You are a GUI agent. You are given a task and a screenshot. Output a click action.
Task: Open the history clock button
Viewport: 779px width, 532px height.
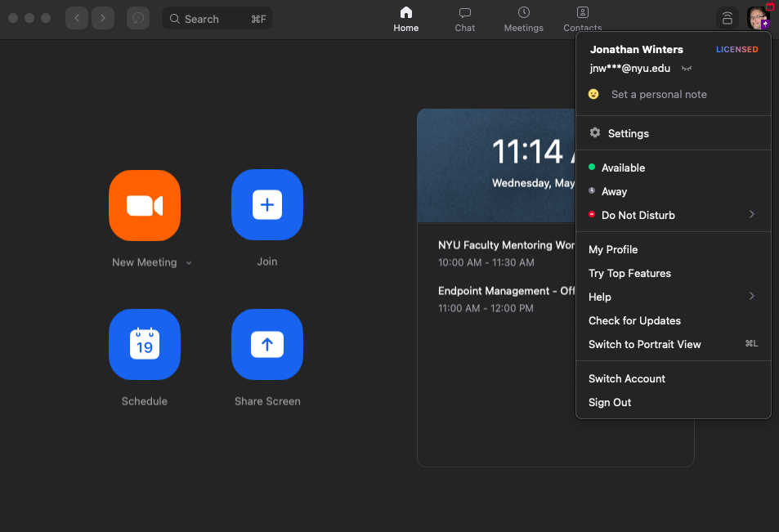point(138,18)
